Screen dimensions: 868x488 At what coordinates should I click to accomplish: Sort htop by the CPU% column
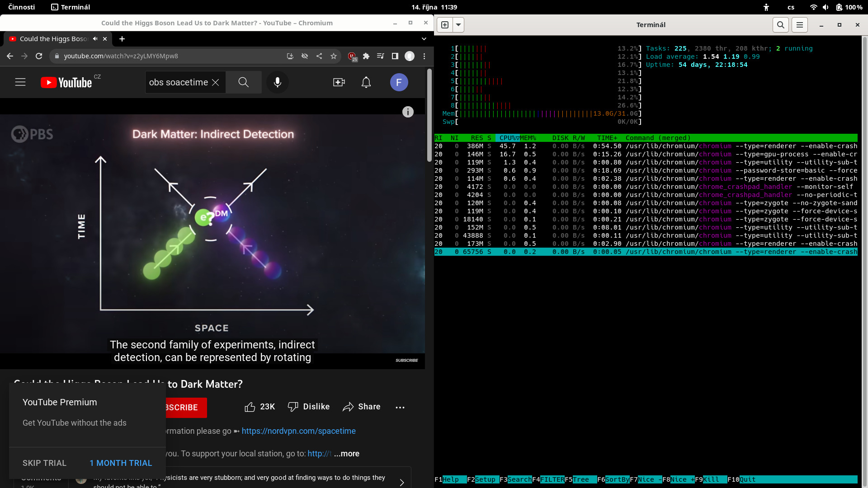pyautogui.click(x=507, y=138)
